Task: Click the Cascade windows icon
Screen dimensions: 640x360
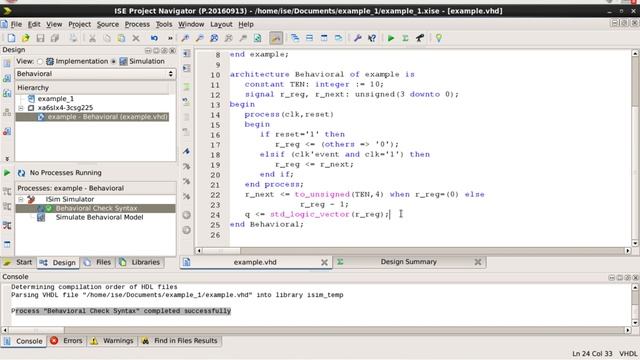Action: click(x=295, y=38)
